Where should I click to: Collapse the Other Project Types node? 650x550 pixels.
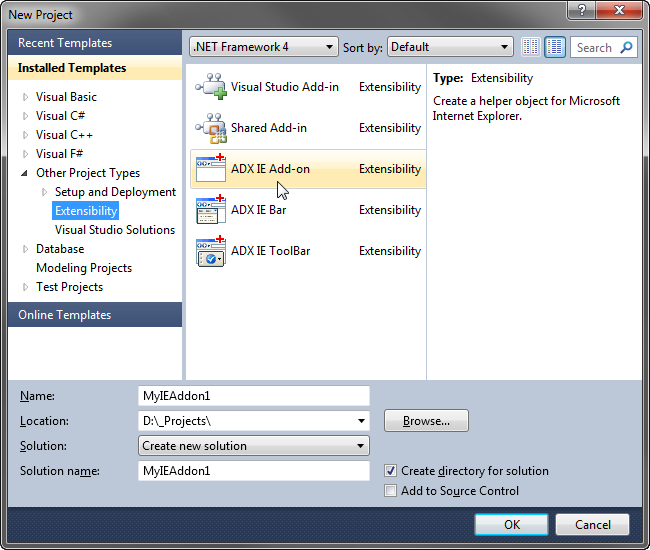click(25, 173)
